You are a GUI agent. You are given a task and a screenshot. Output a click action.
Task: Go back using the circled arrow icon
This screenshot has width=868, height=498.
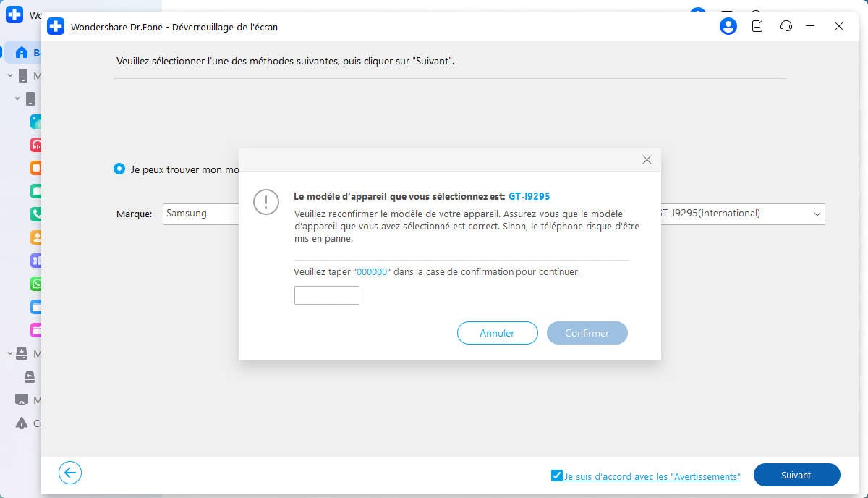[70, 473]
